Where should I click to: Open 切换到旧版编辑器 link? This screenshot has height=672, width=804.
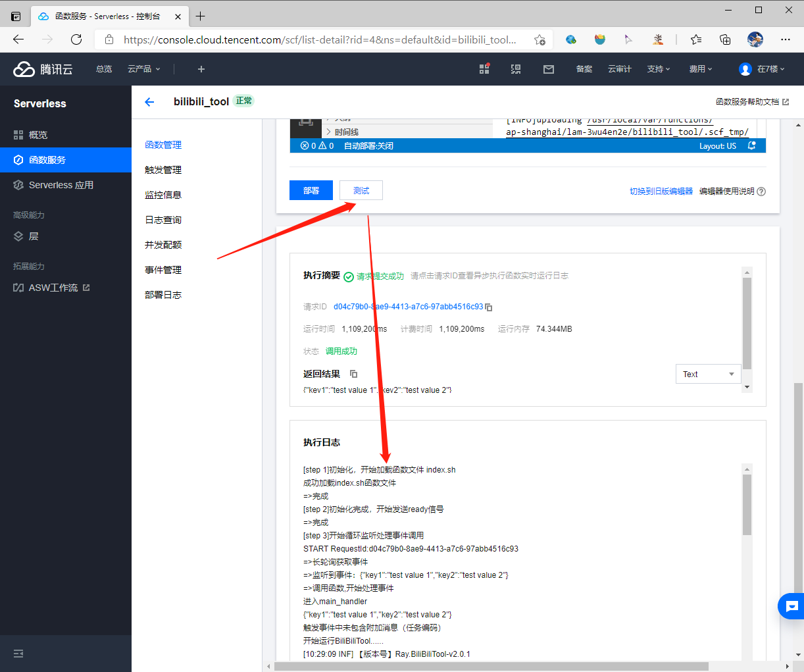click(660, 190)
